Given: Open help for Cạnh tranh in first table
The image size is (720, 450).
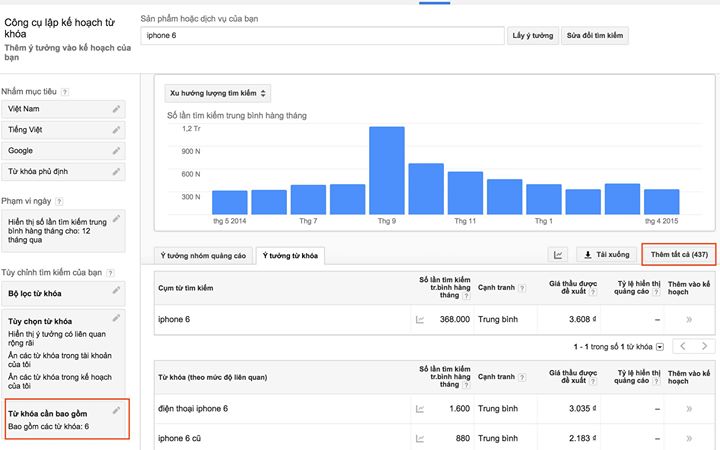Looking at the screenshot, I should [522, 288].
